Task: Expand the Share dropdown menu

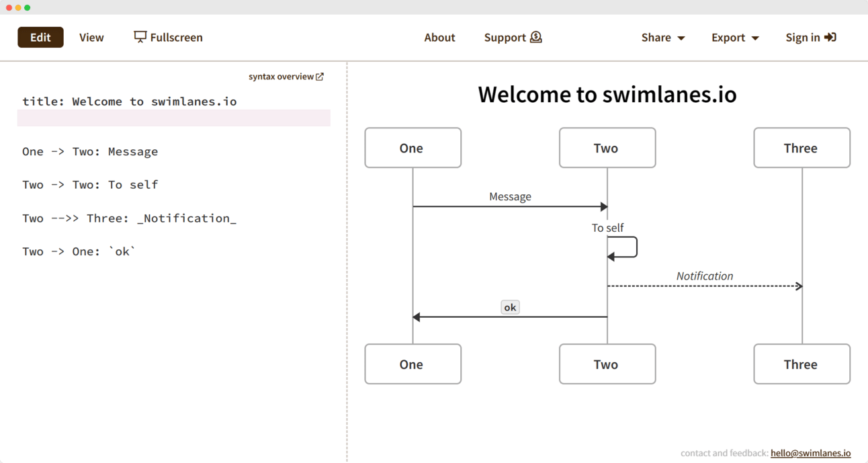Action: pyautogui.click(x=663, y=38)
